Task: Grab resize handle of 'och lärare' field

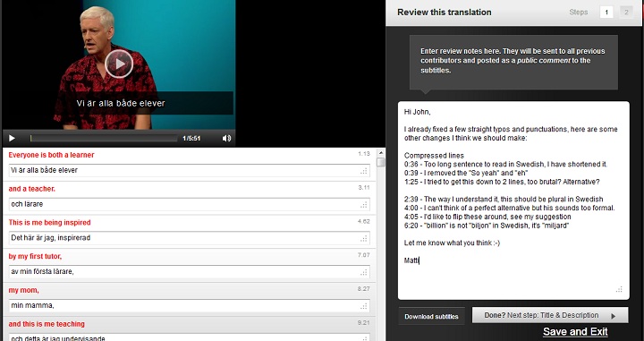Action: pyautogui.click(x=364, y=205)
